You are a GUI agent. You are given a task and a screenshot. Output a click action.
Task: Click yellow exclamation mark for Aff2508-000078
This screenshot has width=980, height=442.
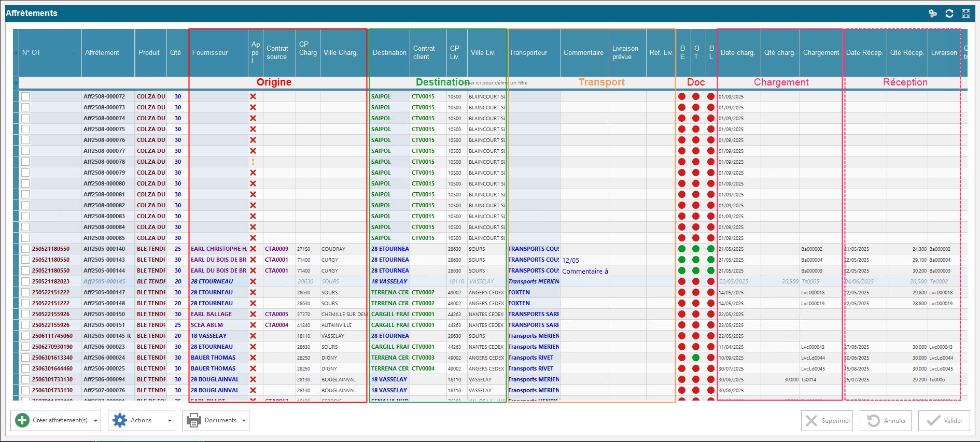point(253,162)
